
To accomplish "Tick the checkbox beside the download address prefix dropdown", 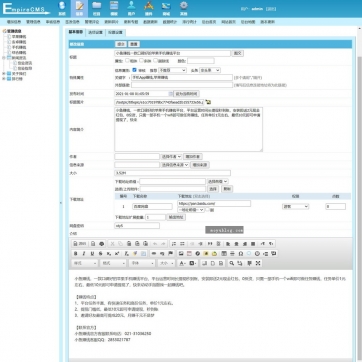I will pos(208,210).
